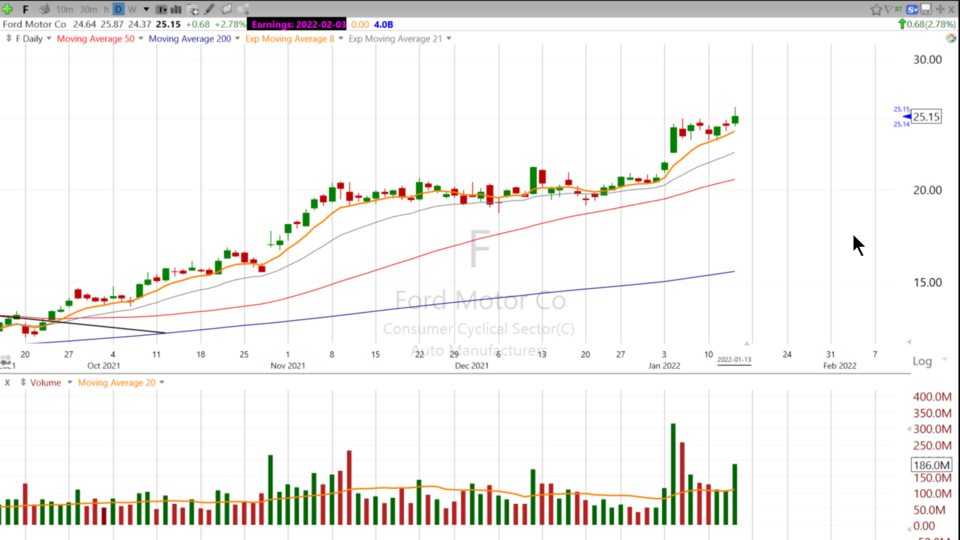The width and height of the screenshot is (960, 540).
Task: Click the bar chart style icon
Action: pyautogui.click(x=176, y=9)
